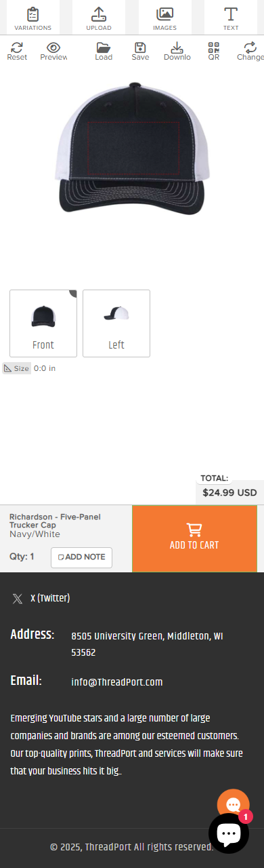Click the red dashed print area on cap
Screen dimensions: 264x868
pyautogui.click(x=133, y=149)
